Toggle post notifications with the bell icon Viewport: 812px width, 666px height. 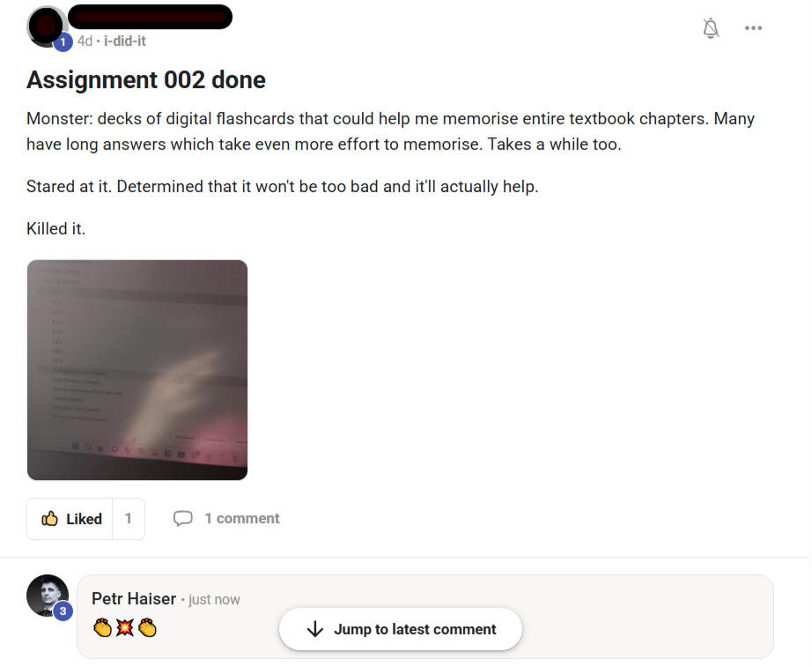[x=711, y=28]
